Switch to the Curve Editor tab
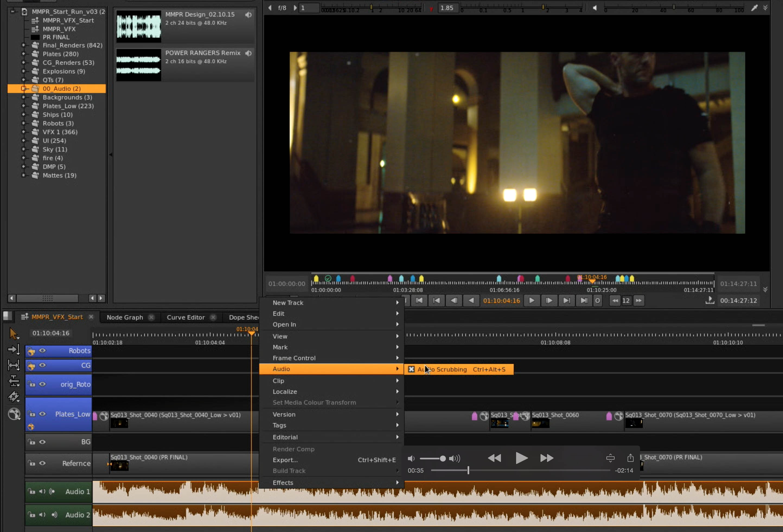The image size is (783, 532). click(186, 317)
